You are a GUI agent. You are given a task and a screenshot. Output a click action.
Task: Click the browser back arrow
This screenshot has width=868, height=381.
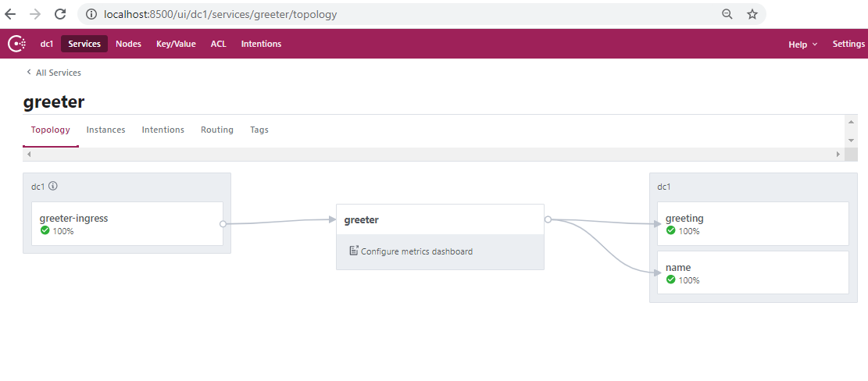click(x=10, y=14)
